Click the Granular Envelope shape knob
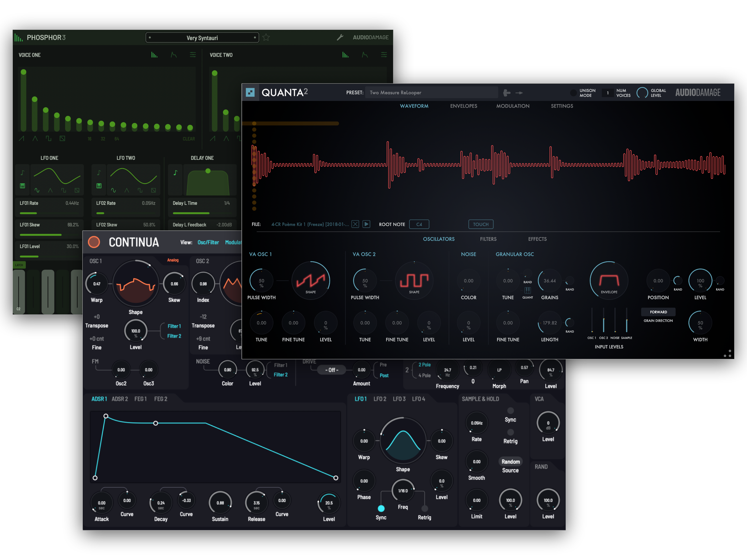The height and width of the screenshot is (560, 747). click(x=609, y=281)
